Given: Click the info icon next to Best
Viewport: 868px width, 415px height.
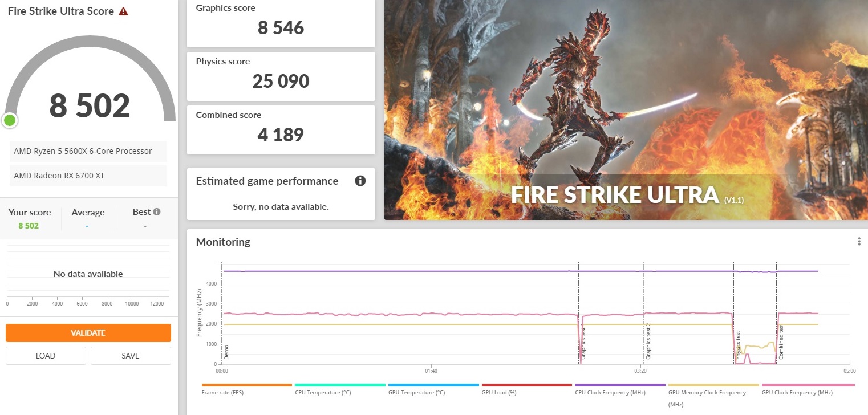Looking at the screenshot, I should pyautogui.click(x=156, y=211).
